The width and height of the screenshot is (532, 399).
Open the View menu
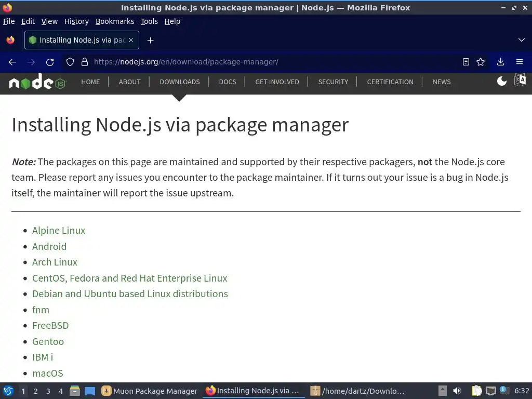pos(49,21)
